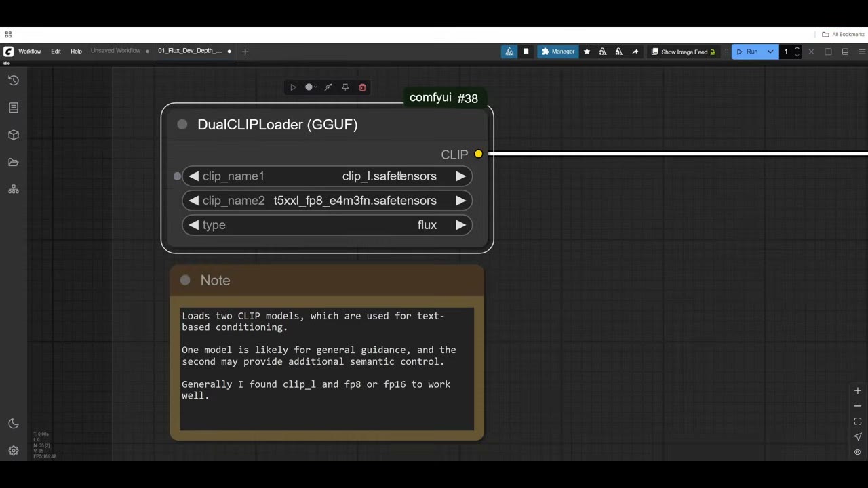Collapse the DualCLIPLoader node dot
Image resolution: width=868 pixels, height=488 pixels.
tap(182, 125)
